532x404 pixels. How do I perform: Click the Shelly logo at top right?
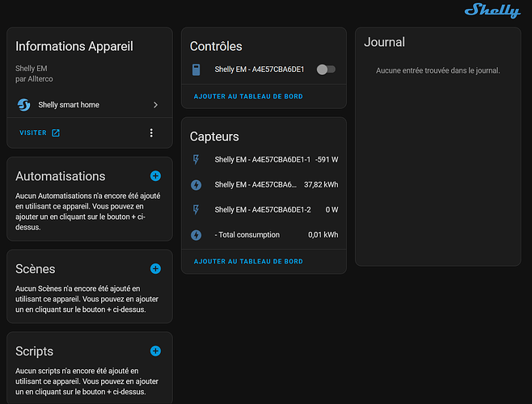(492, 11)
